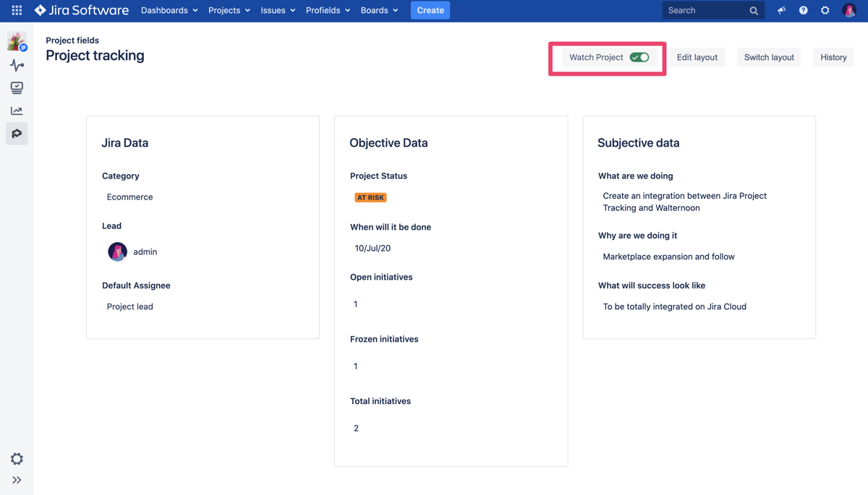Open the sidebar board monitor icon
Image resolution: width=868 pixels, height=495 pixels.
point(17,87)
